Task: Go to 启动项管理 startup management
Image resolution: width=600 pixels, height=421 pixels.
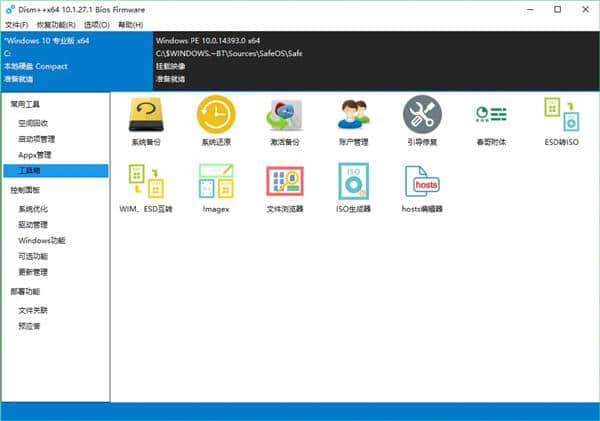Action: (x=37, y=138)
